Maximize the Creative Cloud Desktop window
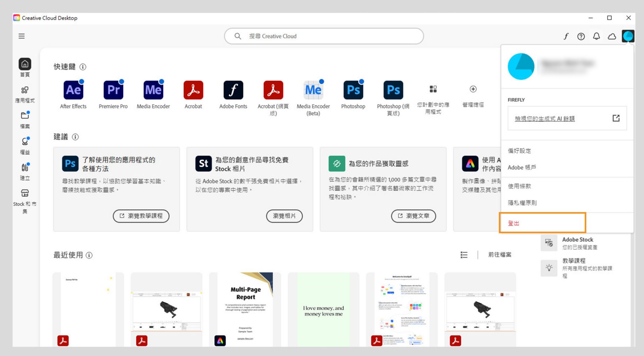This screenshot has width=644, height=356. (x=609, y=18)
